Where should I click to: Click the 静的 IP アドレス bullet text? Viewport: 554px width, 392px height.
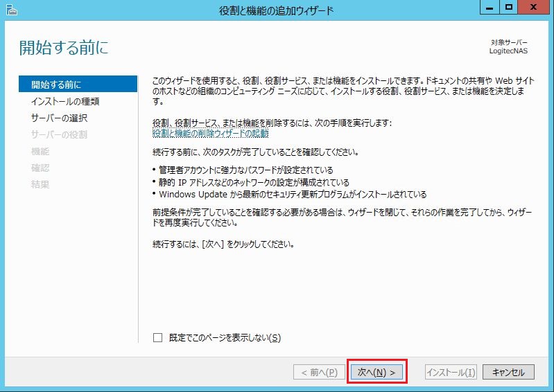[x=254, y=182]
